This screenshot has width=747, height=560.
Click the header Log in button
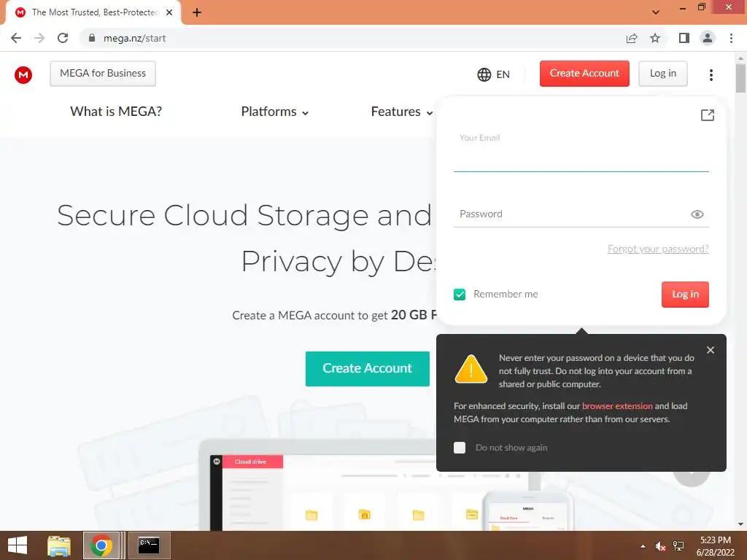point(662,74)
